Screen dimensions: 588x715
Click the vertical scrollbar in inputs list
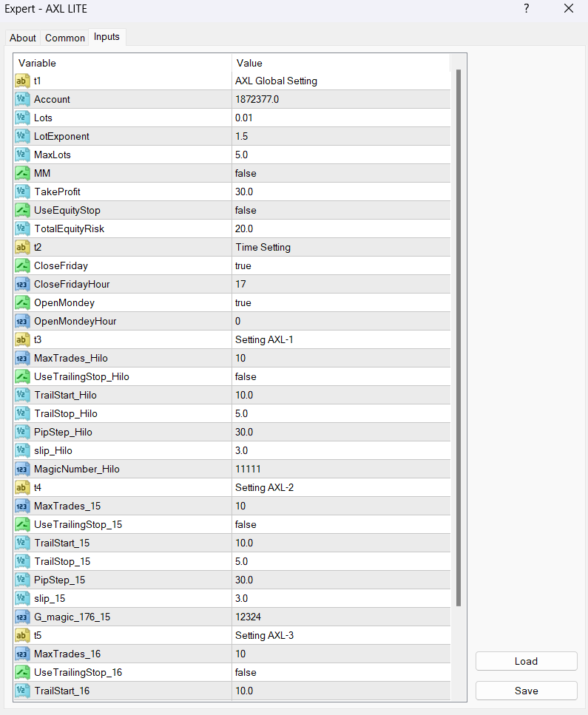tap(459, 333)
